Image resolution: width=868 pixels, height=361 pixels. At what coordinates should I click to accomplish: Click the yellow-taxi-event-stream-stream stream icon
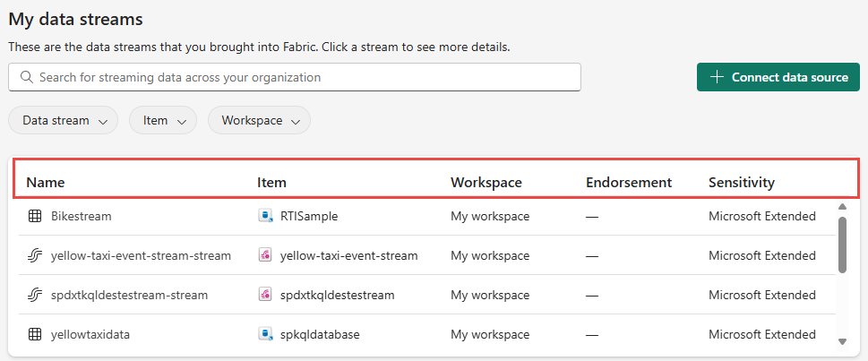[36, 255]
